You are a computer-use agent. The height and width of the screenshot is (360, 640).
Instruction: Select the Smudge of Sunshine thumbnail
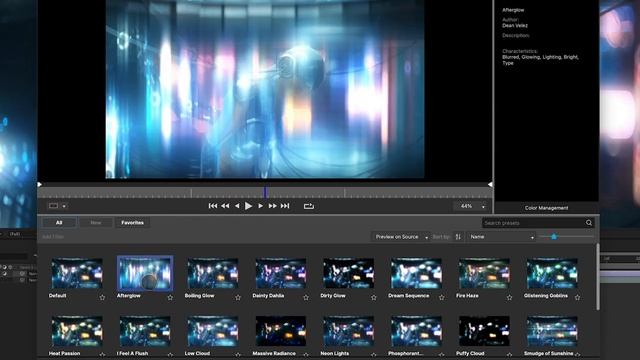552,331
